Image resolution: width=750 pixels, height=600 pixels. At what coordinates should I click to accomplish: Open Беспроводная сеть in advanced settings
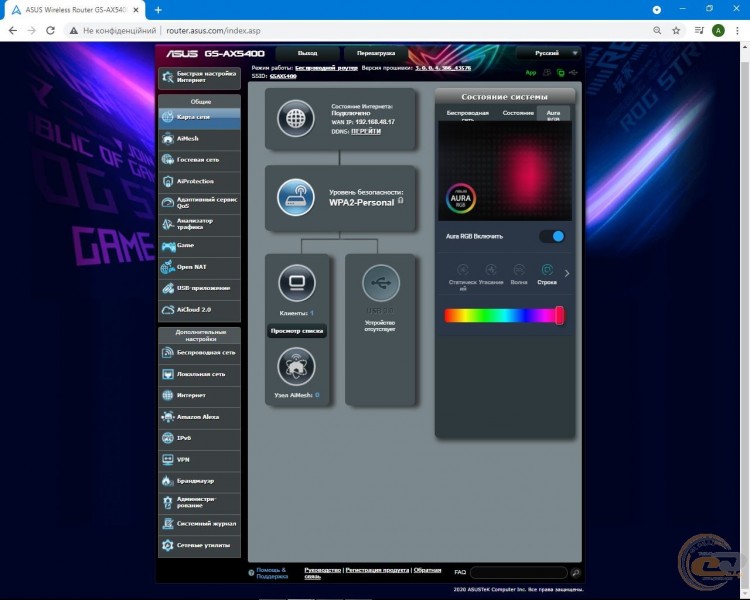tap(199, 353)
